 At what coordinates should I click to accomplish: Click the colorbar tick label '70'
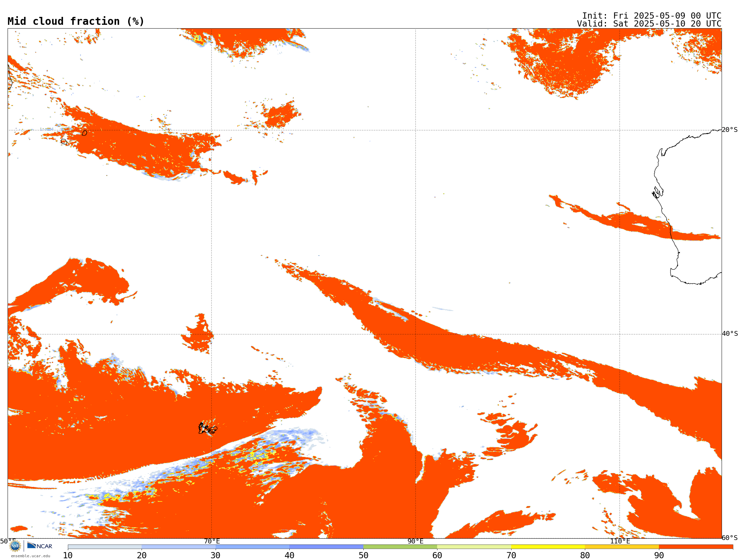tap(511, 556)
